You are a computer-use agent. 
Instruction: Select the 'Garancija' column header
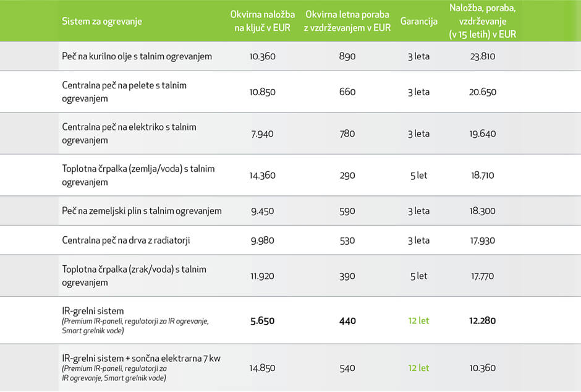click(418, 21)
